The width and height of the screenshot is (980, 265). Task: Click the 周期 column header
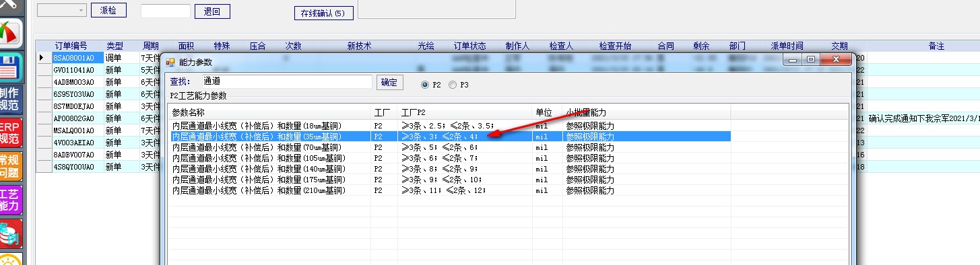point(150,46)
